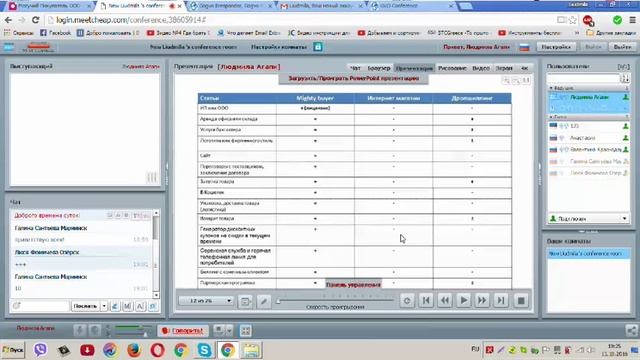640x360 pixels.
Task: Open Skype from the taskbar
Action: 204,350
